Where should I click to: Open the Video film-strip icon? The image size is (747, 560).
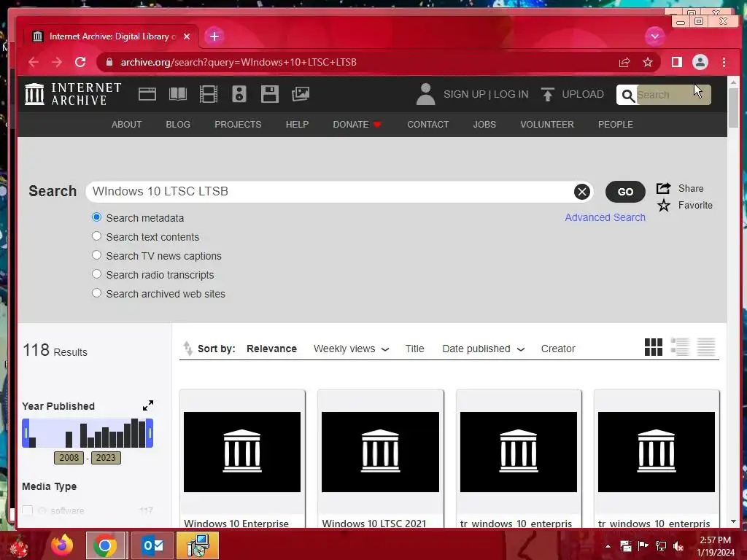click(208, 94)
